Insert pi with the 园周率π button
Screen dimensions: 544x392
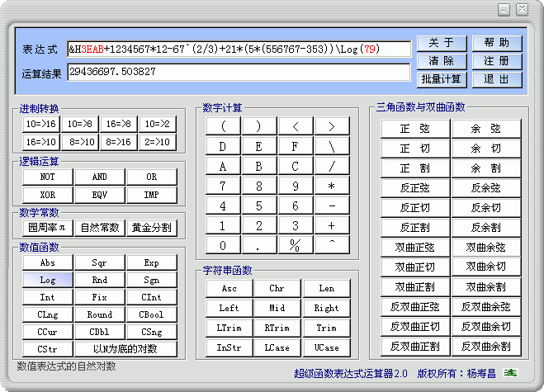pyautogui.click(x=48, y=228)
